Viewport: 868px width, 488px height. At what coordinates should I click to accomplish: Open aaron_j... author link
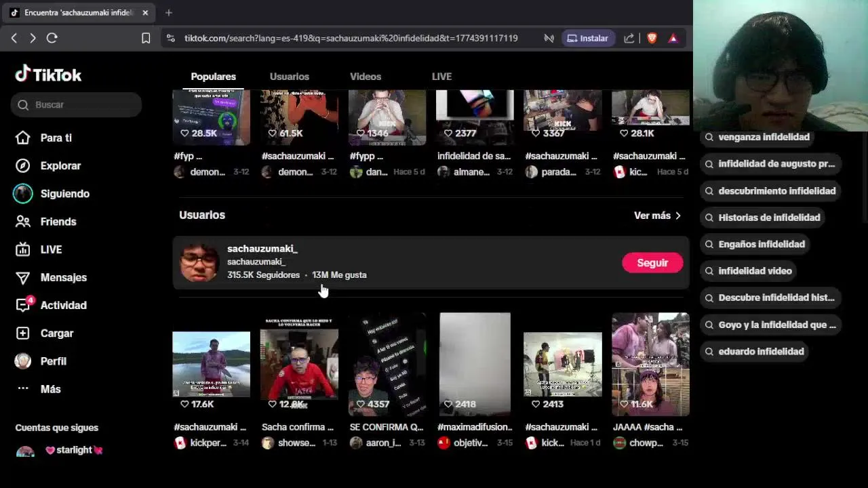(376, 443)
